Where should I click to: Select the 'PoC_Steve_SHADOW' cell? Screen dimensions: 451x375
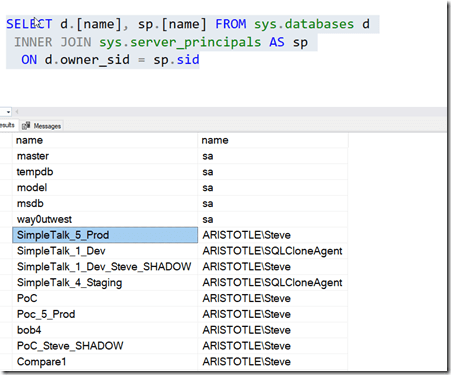point(105,346)
